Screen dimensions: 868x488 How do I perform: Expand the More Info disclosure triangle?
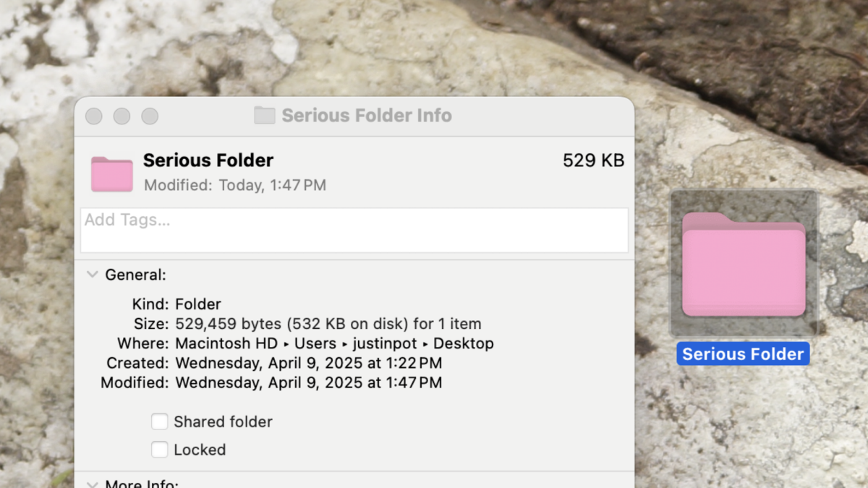coord(93,484)
